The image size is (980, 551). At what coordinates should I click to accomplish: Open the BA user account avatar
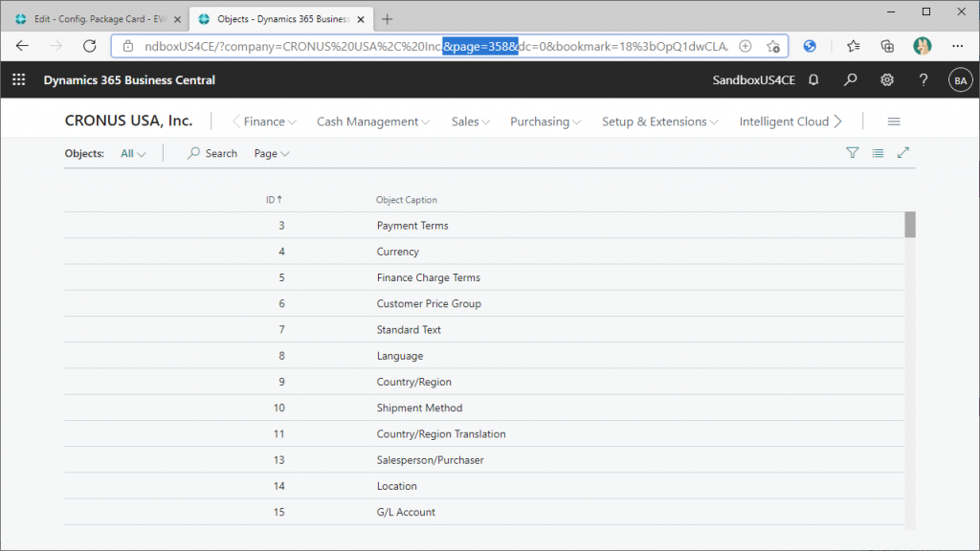point(960,80)
